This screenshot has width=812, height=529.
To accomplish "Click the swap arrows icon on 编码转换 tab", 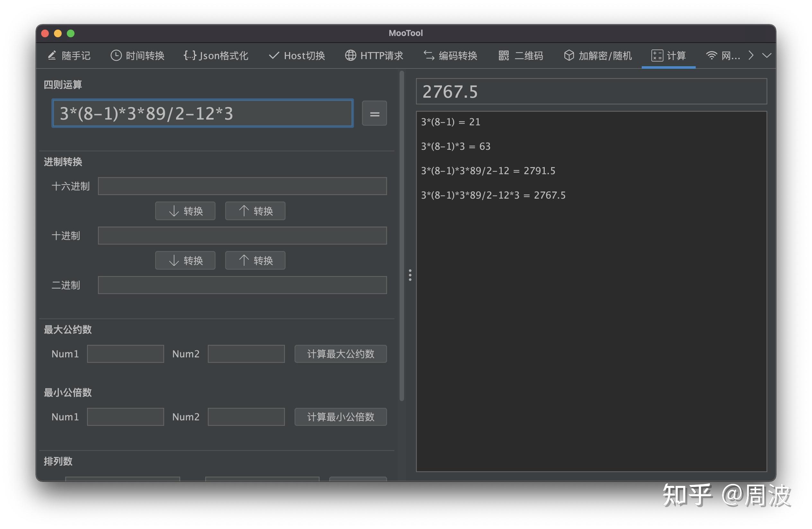I will click(428, 55).
